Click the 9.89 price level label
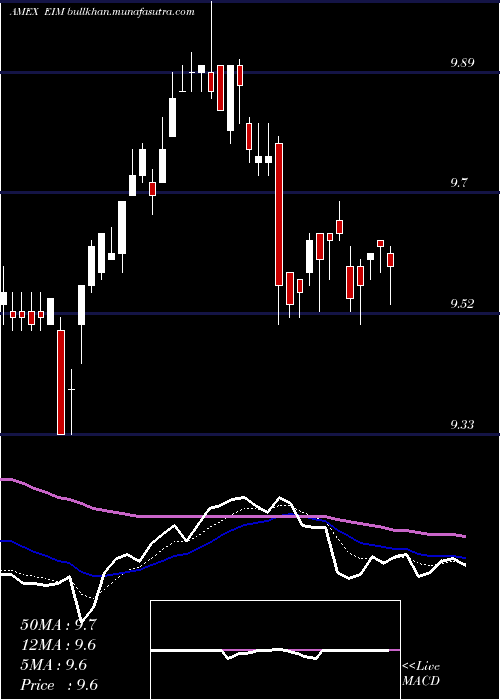Viewport: 500px width, 700px height. pos(462,62)
